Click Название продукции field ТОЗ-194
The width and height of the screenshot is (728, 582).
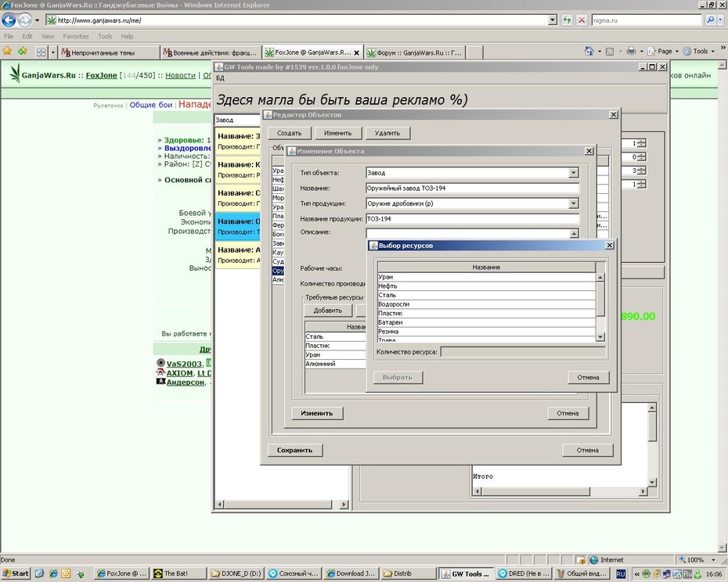pos(473,218)
